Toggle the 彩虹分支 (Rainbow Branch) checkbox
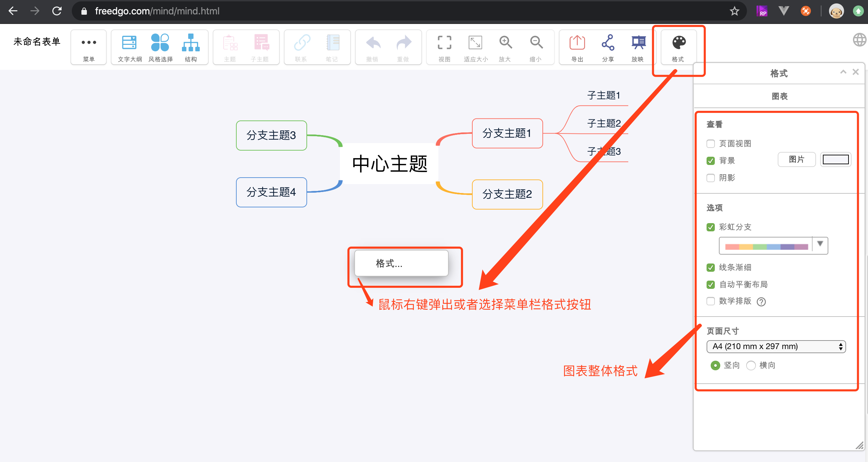This screenshot has width=868, height=462. (711, 227)
